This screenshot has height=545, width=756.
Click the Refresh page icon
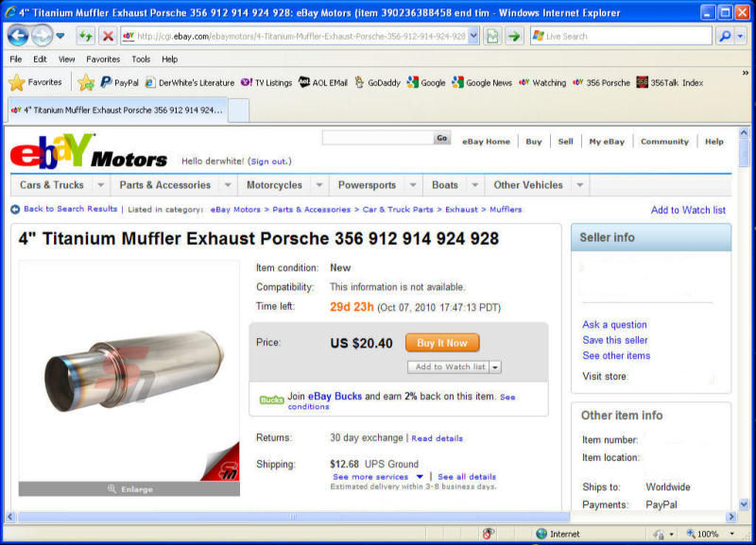coord(86,36)
